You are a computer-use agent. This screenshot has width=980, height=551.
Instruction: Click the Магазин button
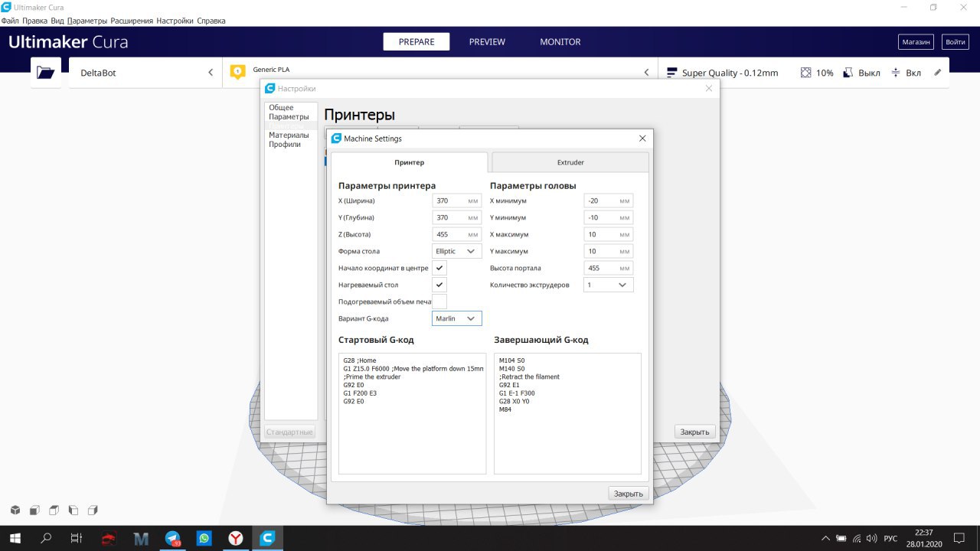pyautogui.click(x=916, y=42)
